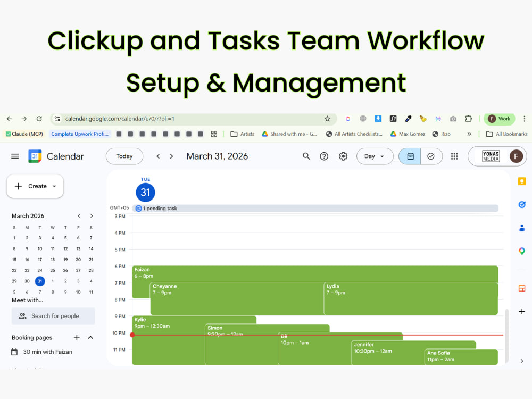
Task: Open the Jennifer 10:30pm event
Action: tap(388, 353)
